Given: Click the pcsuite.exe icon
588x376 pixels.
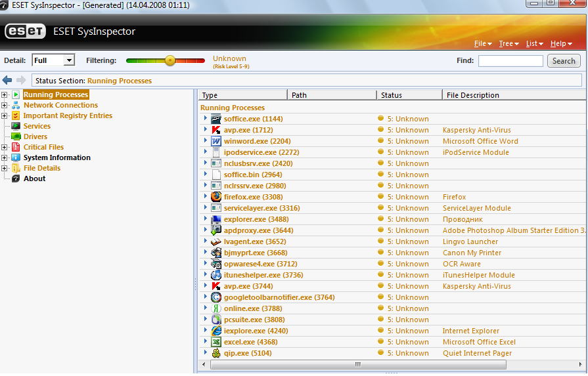Looking at the screenshot, I should click(x=216, y=320).
